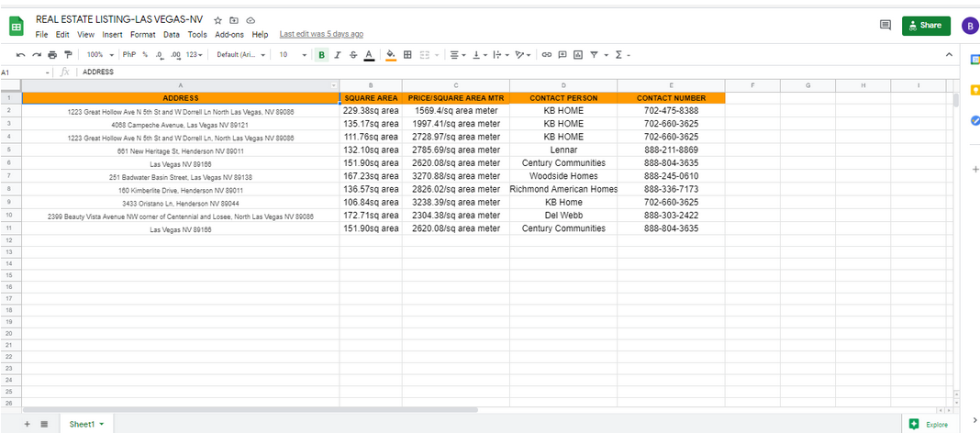980x433 pixels.
Task: Open 'Last edit was 5 days ago' link
Action: pyautogui.click(x=321, y=34)
